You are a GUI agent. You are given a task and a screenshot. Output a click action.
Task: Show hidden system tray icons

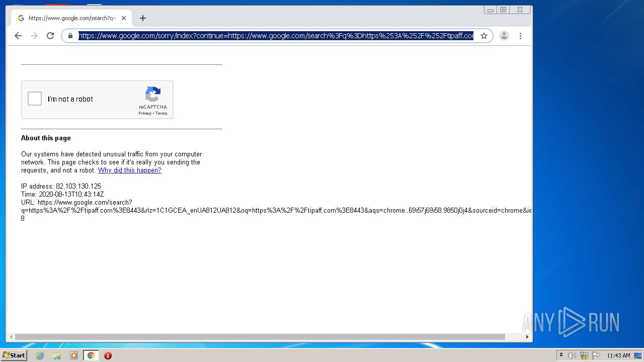561,355
